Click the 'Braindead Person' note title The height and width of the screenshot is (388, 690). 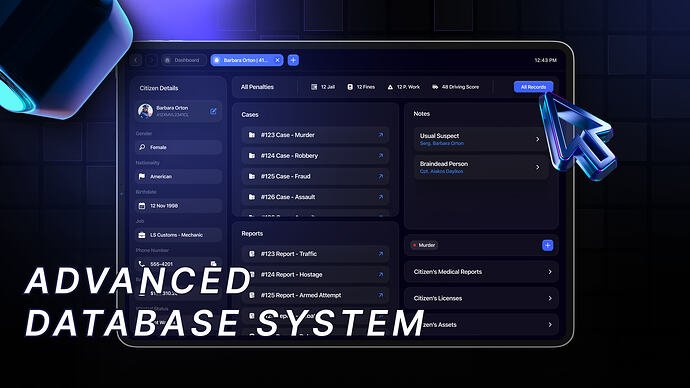point(444,164)
